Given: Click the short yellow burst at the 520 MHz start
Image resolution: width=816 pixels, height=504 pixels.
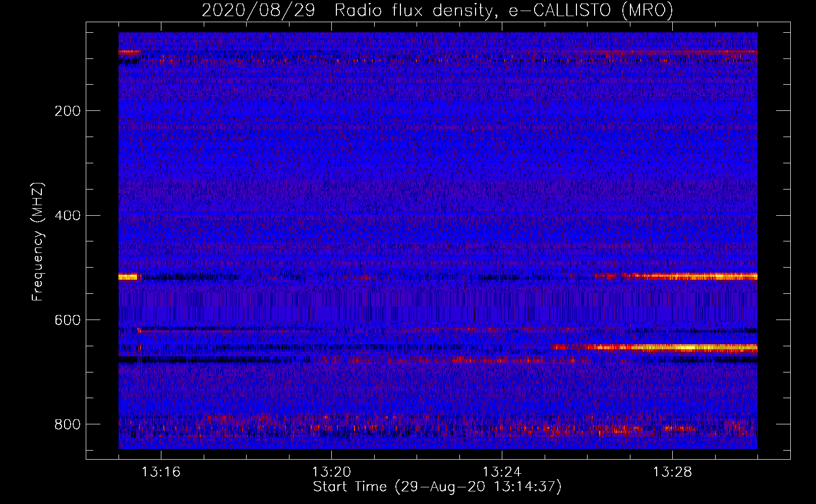Looking at the screenshot, I should (x=128, y=277).
